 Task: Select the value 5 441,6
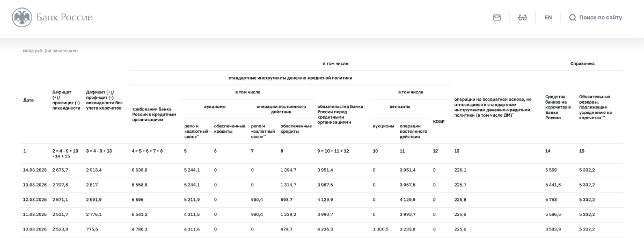[x=553, y=184]
